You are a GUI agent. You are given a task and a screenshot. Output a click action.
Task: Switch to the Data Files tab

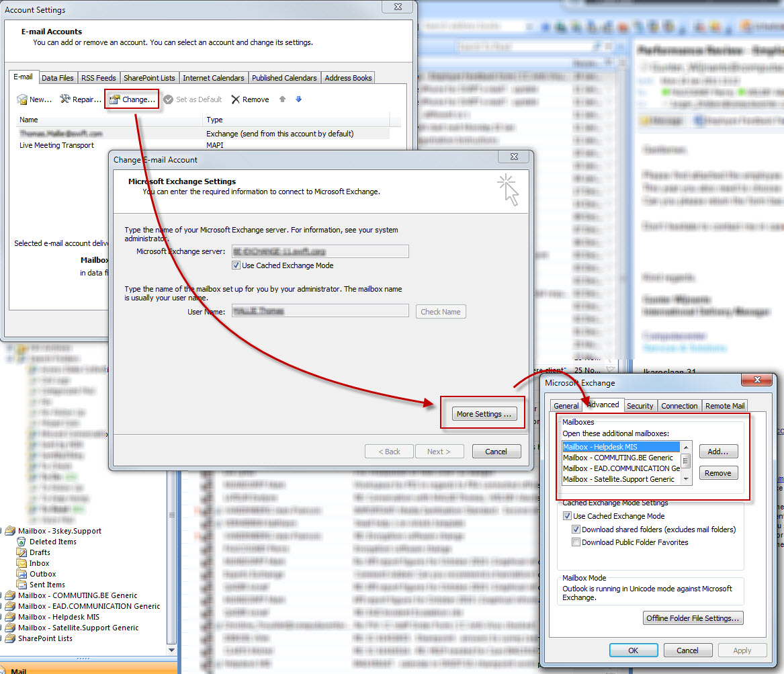(x=58, y=78)
